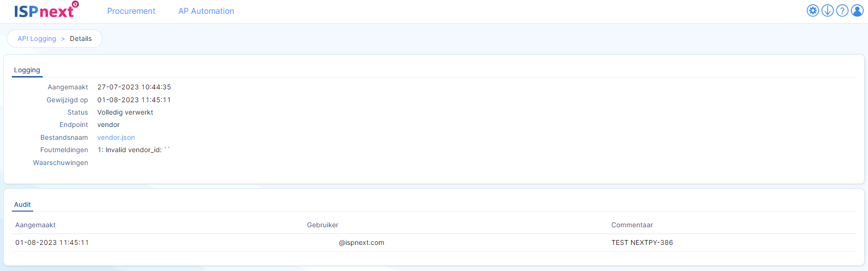Click the Bestandsnaam label
The height and width of the screenshot is (271, 868).
64,137
